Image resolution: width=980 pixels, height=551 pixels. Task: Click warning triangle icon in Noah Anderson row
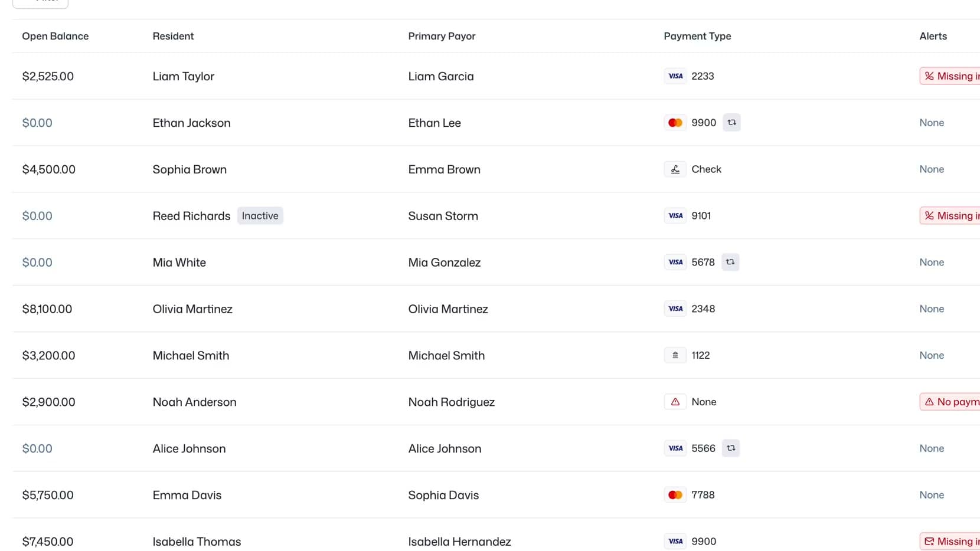(675, 402)
